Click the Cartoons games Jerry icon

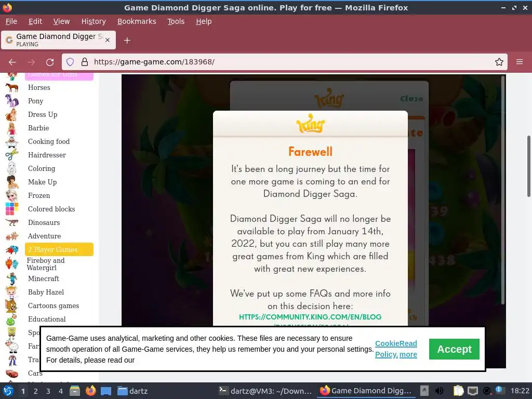coord(11,305)
